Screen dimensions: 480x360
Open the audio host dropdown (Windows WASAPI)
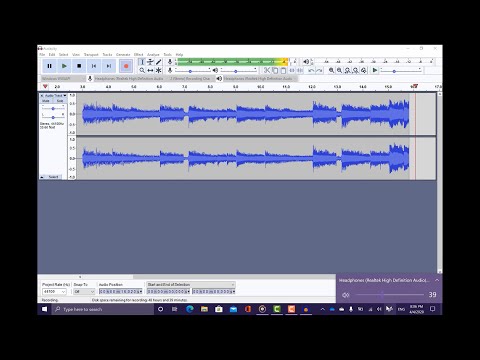coord(63,79)
